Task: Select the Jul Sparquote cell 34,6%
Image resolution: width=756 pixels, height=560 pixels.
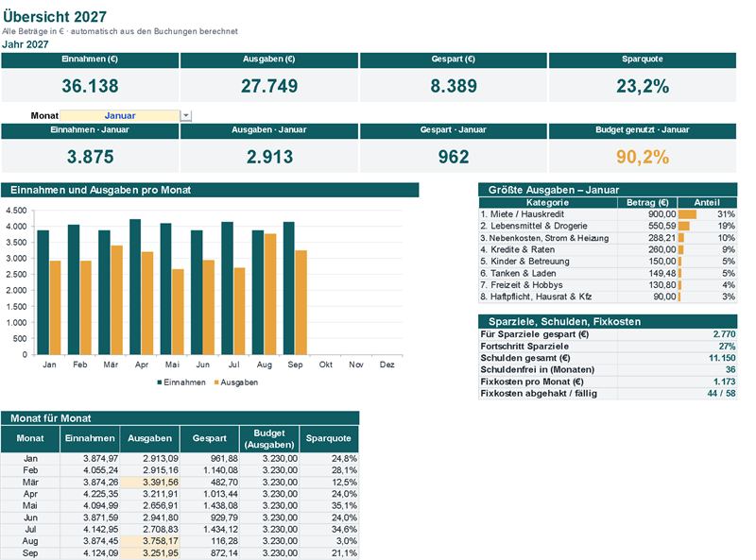Action: [x=328, y=529]
